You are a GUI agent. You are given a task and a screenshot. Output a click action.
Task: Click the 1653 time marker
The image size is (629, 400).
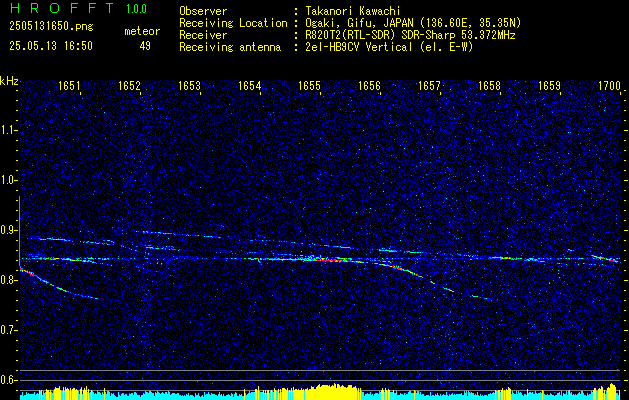pyautogui.click(x=189, y=85)
